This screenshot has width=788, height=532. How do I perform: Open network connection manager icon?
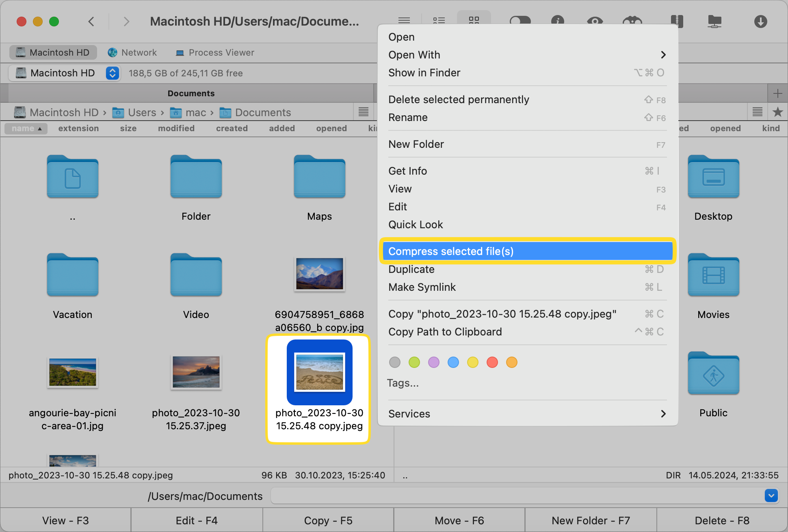tap(714, 21)
